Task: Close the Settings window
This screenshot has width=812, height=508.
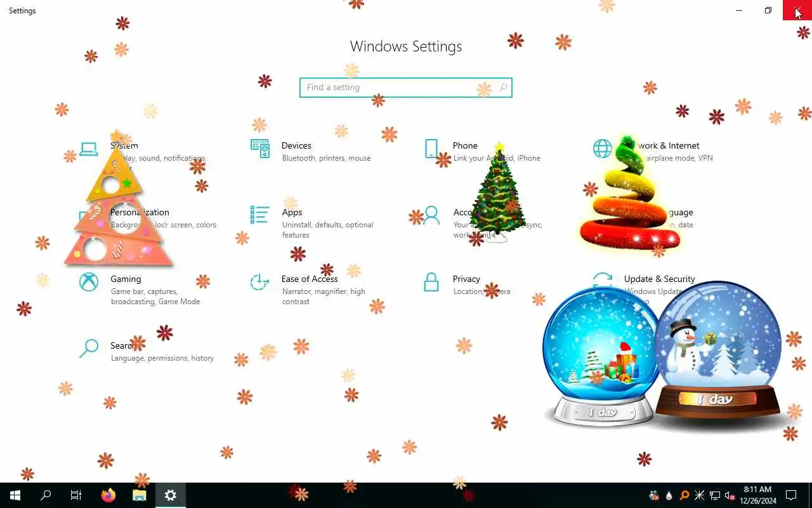Action: [797, 10]
